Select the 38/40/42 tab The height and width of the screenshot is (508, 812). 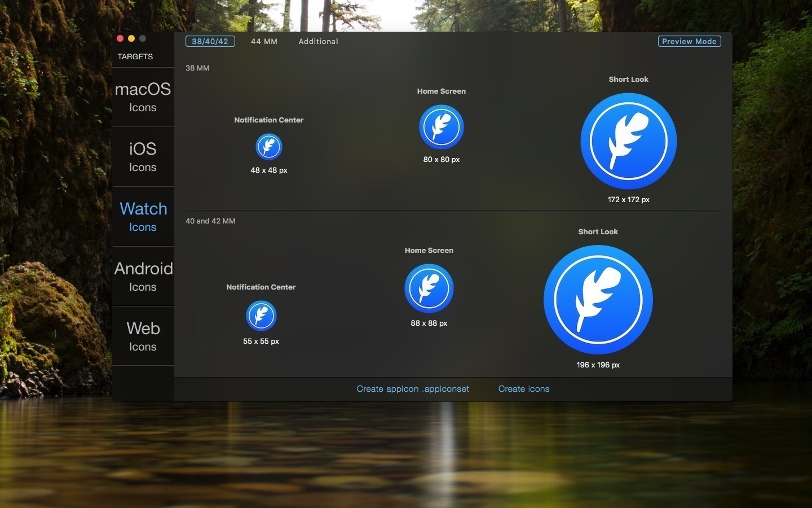click(x=210, y=41)
